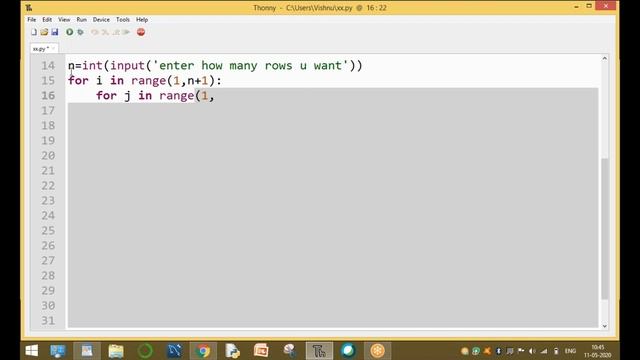
Task: Open the Help menu
Action: click(142, 20)
